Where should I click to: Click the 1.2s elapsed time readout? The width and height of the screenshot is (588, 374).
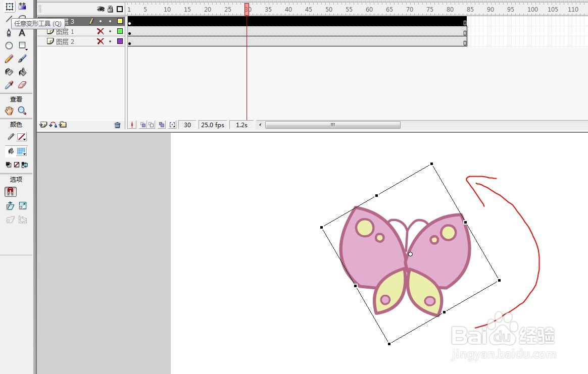(242, 125)
